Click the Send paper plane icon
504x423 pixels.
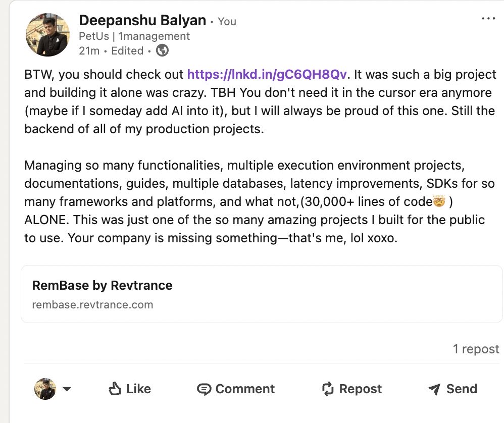(x=434, y=389)
